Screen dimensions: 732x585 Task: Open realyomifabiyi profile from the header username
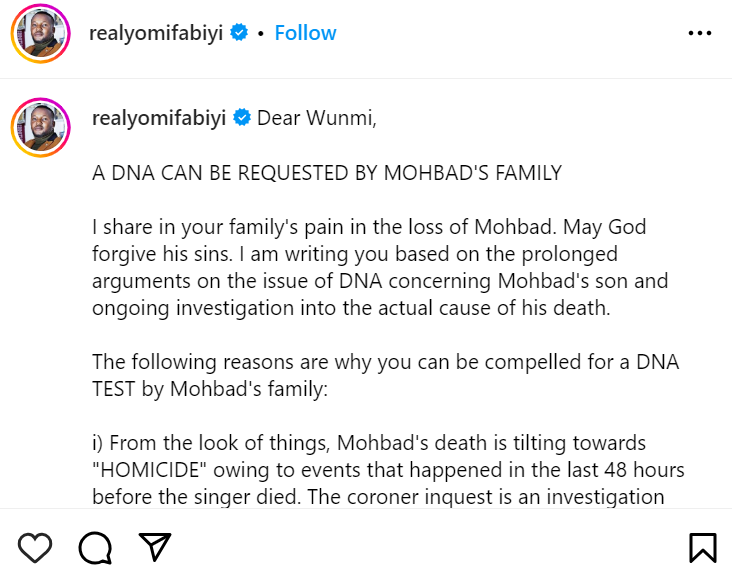tap(156, 33)
